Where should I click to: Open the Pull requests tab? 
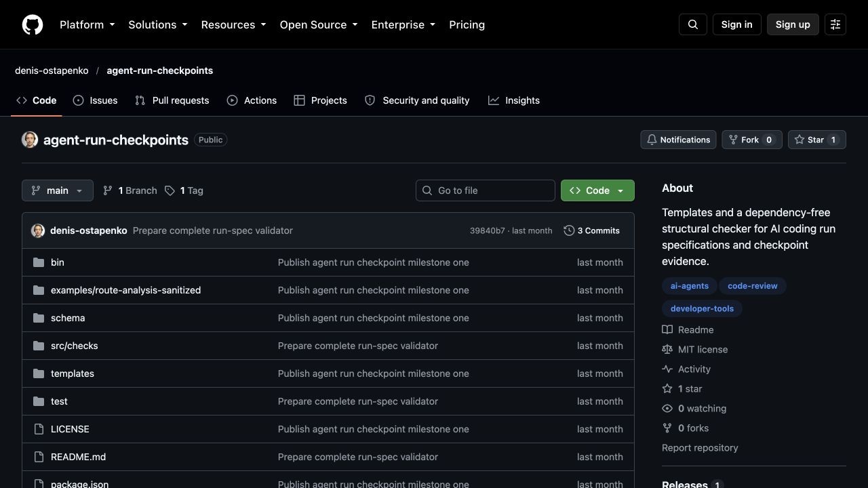(x=172, y=100)
